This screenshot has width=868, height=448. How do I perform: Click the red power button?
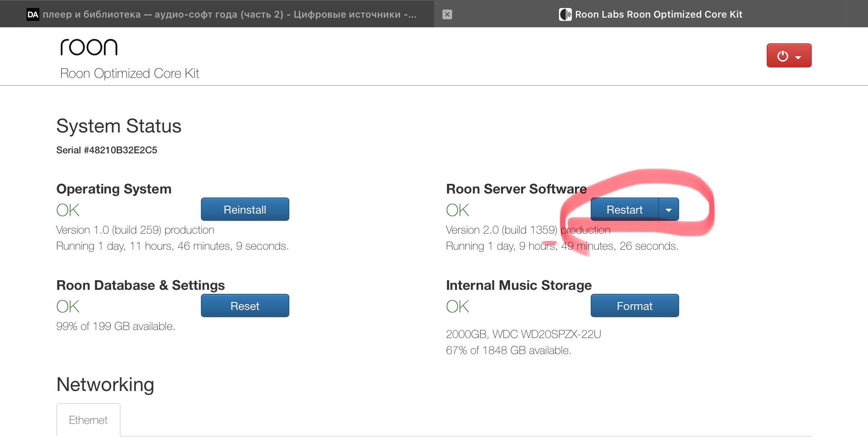[789, 55]
